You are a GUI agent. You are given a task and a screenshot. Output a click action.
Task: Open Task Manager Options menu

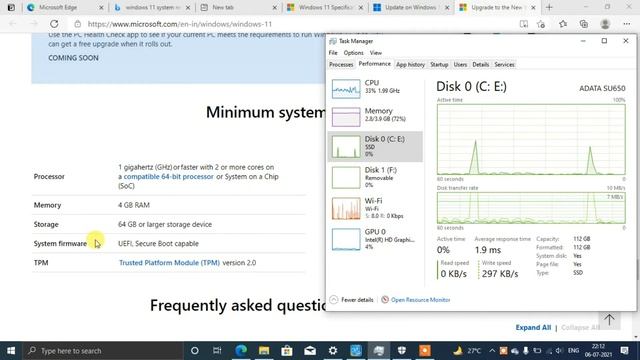353,53
